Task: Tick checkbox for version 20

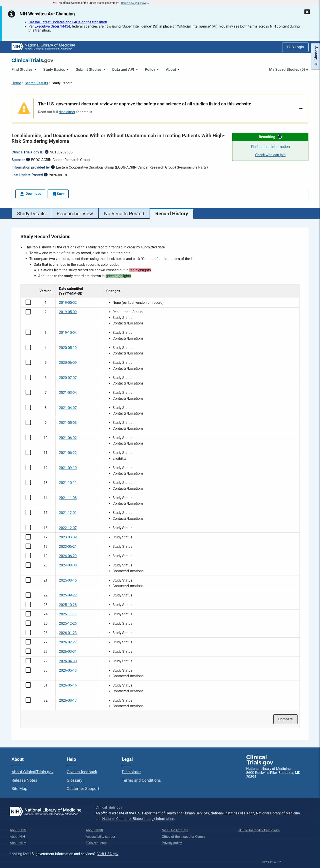Action: pos(28,565)
